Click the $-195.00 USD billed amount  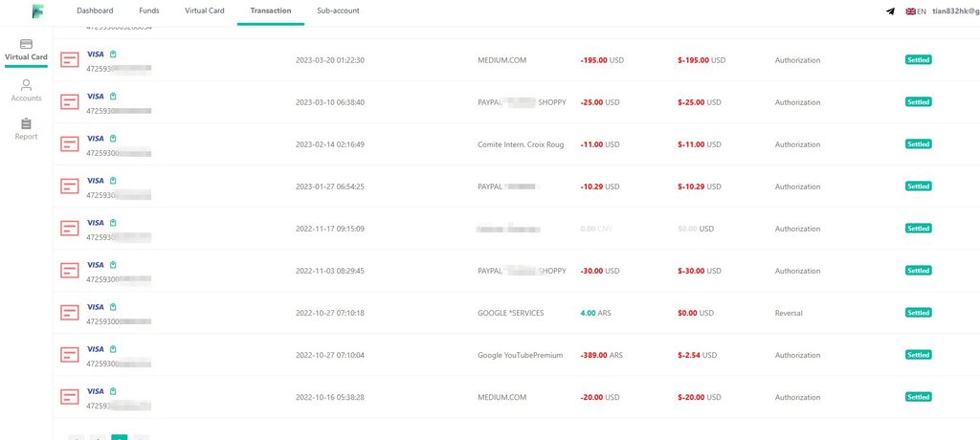point(702,60)
